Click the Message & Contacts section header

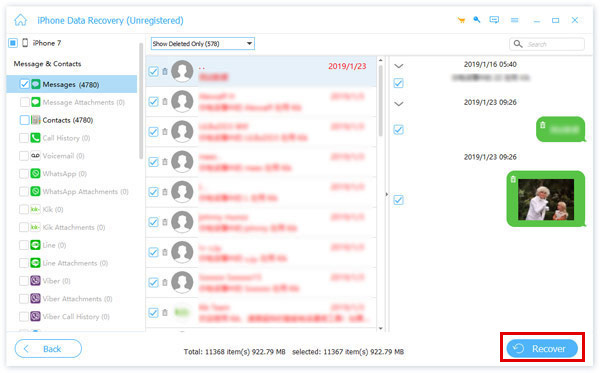click(47, 64)
